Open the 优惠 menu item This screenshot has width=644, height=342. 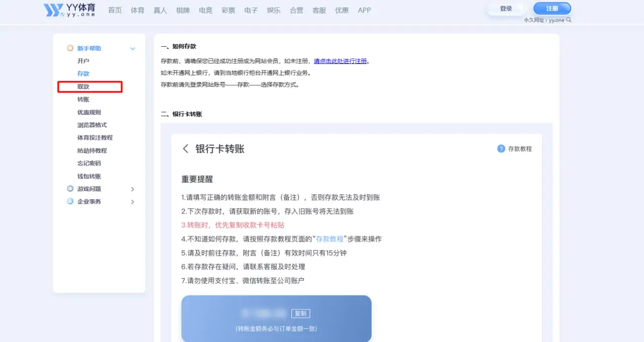click(342, 10)
